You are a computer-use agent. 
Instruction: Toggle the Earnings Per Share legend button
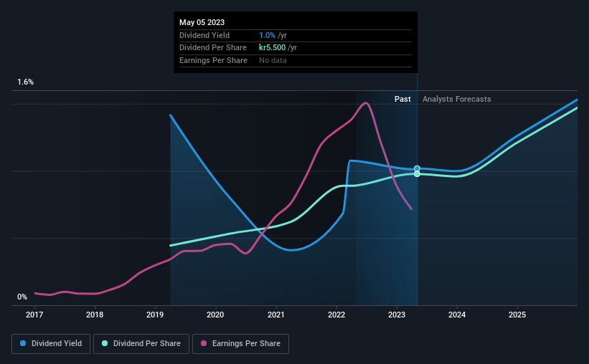pyautogui.click(x=240, y=344)
